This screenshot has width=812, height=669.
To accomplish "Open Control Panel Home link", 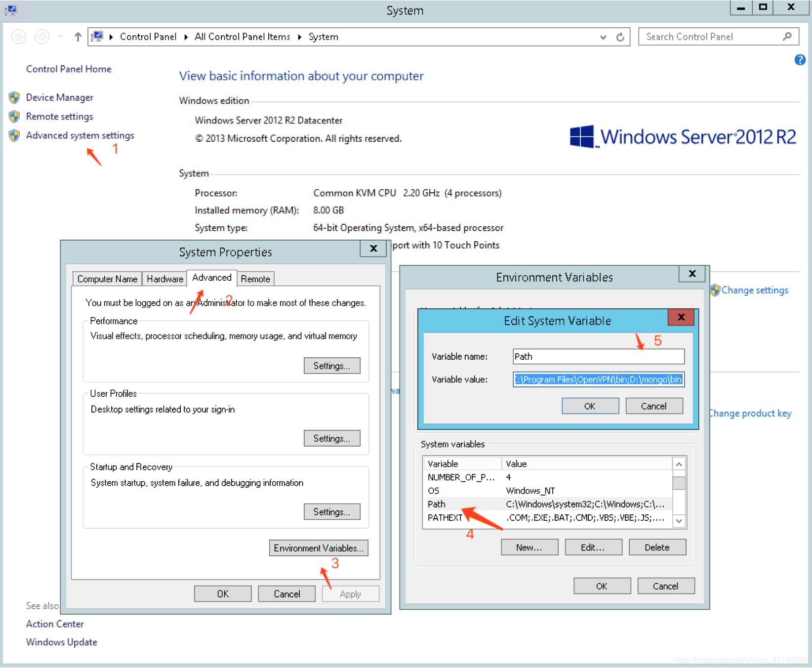I will pos(69,69).
